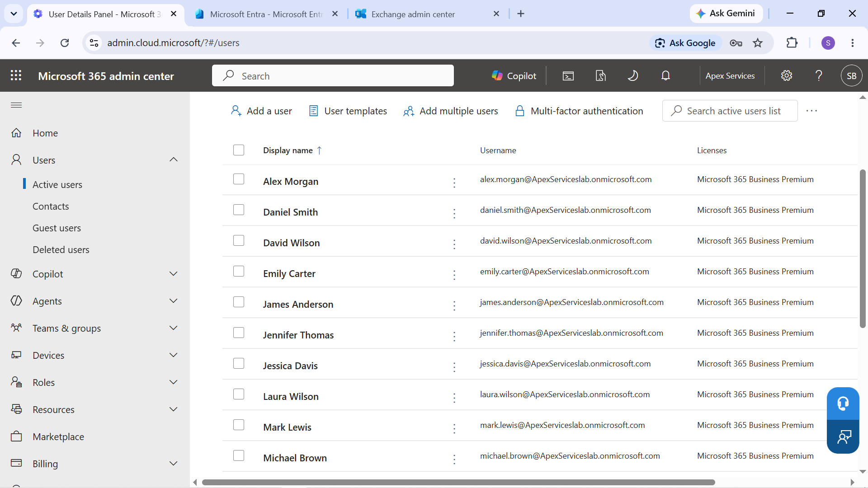Focus the Search active users list field
This screenshot has width=868, height=488.
coord(730,111)
